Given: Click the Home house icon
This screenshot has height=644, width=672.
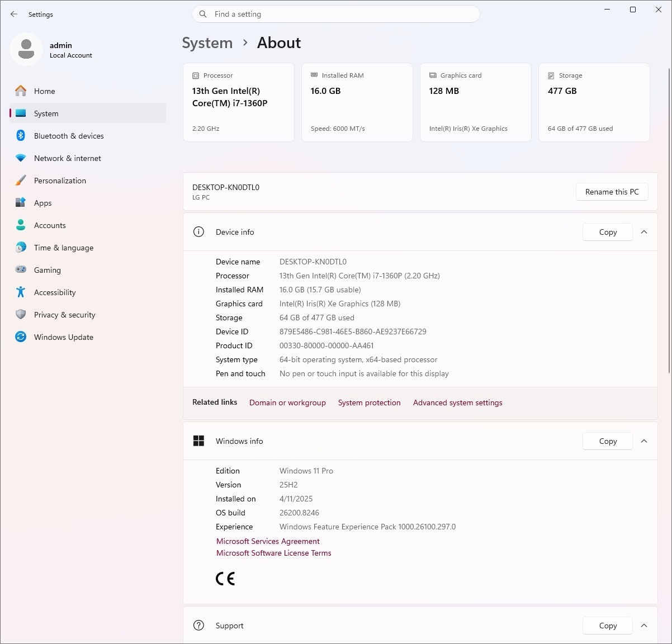Looking at the screenshot, I should 21,91.
